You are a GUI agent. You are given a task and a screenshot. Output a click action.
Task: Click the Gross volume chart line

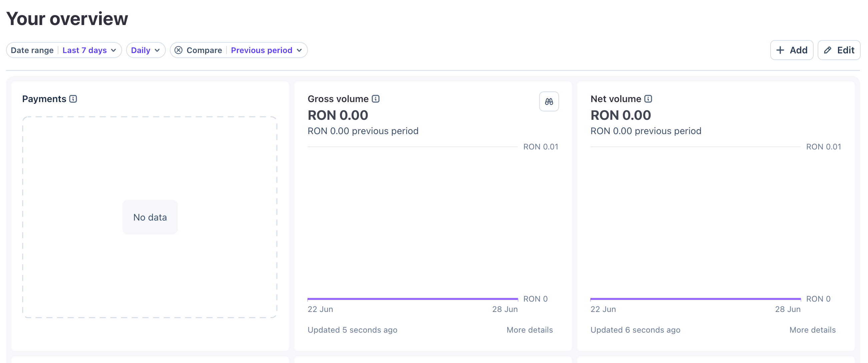click(413, 299)
